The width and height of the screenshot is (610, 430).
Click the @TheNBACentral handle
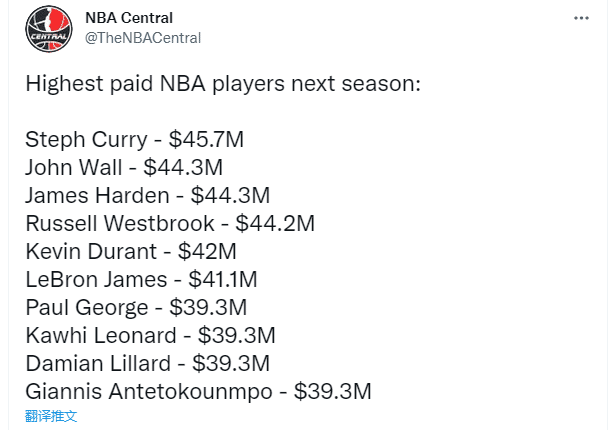click(143, 38)
